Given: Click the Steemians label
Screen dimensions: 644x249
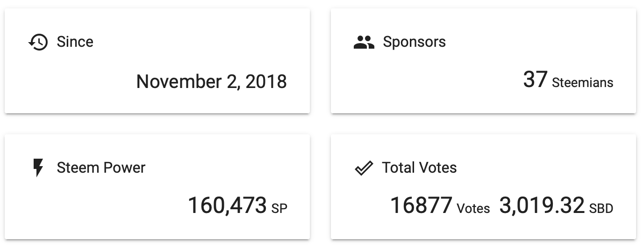Looking at the screenshot, I should click(x=582, y=83).
